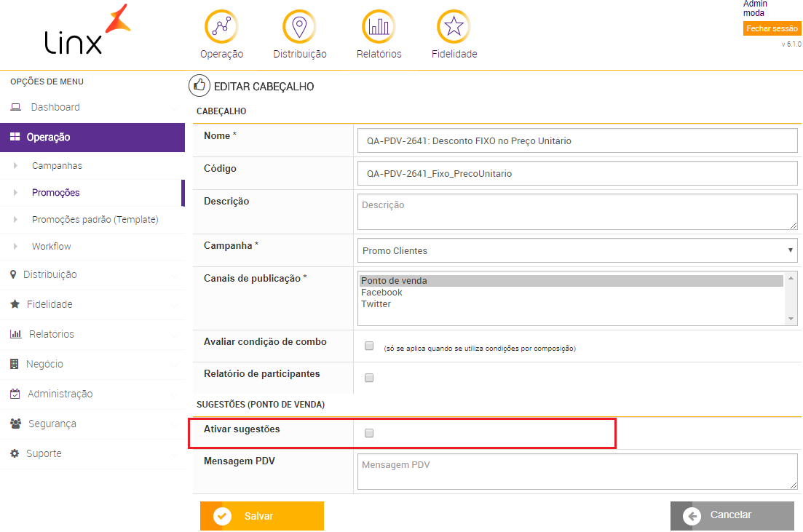Click the Cancelar button
The image size is (803, 532).
[732, 515]
